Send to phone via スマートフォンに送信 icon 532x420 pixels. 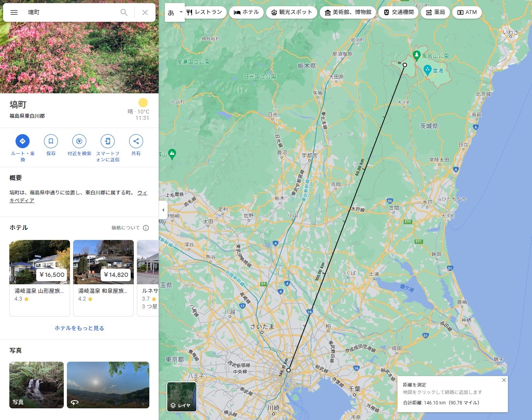point(108,141)
